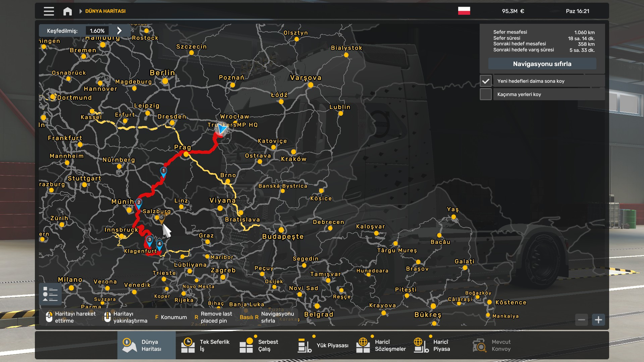This screenshot has width=644, height=362.
Task: Click Navigasyonu sıfırla hint at bottom
Action: [267, 317]
